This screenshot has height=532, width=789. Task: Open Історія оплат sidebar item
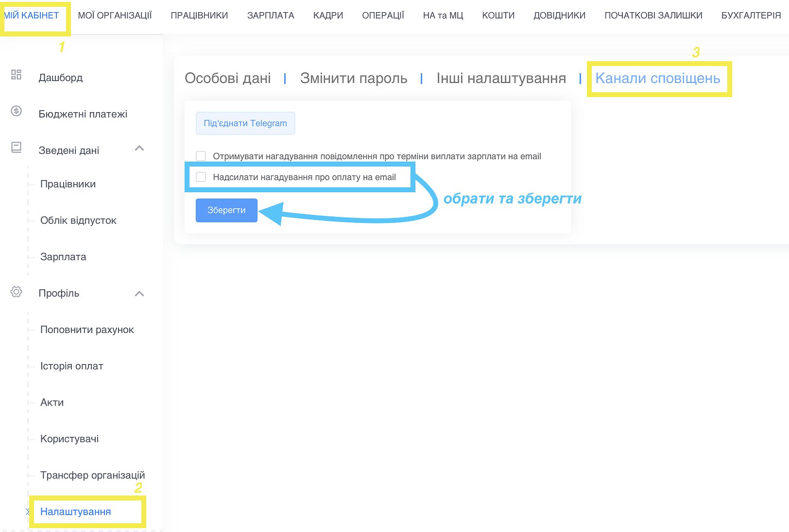click(72, 366)
